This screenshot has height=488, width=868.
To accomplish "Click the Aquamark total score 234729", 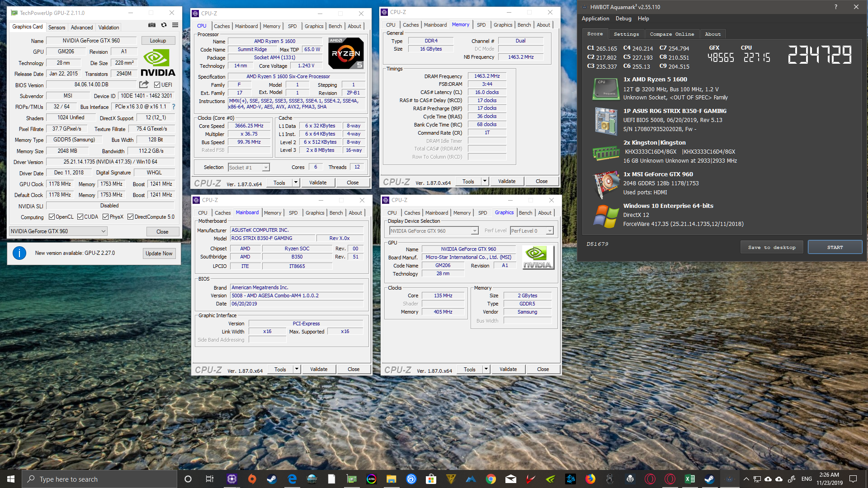I will [x=820, y=55].
